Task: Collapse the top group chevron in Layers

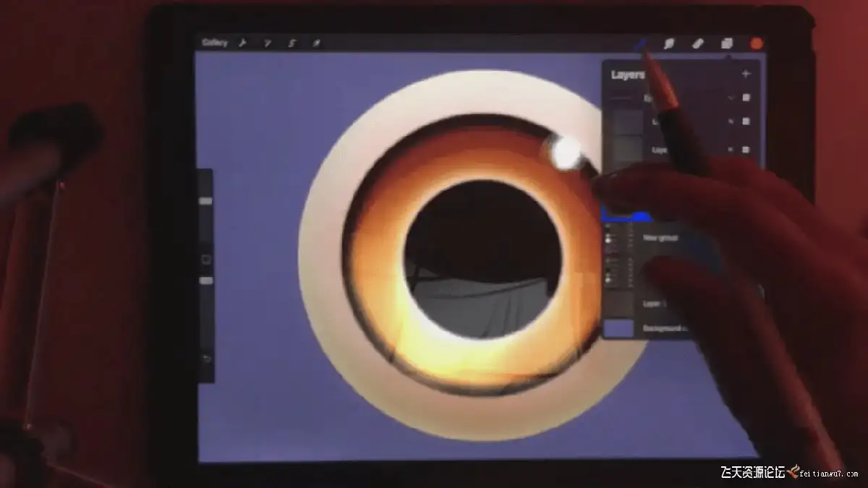Action: pos(731,98)
